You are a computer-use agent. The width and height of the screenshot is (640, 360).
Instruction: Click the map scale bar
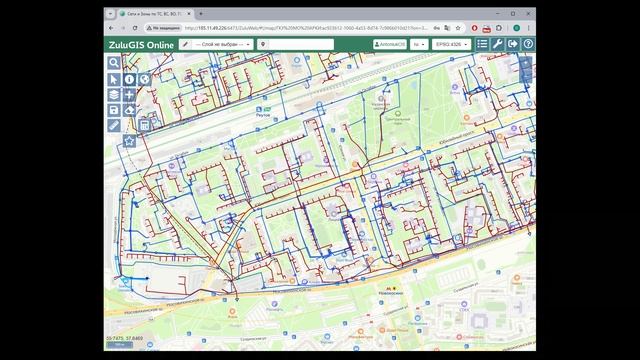coord(120,345)
